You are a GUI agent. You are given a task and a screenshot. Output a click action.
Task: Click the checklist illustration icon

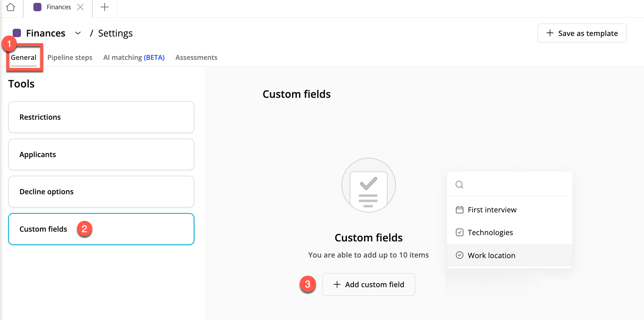click(x=368, y=185)
